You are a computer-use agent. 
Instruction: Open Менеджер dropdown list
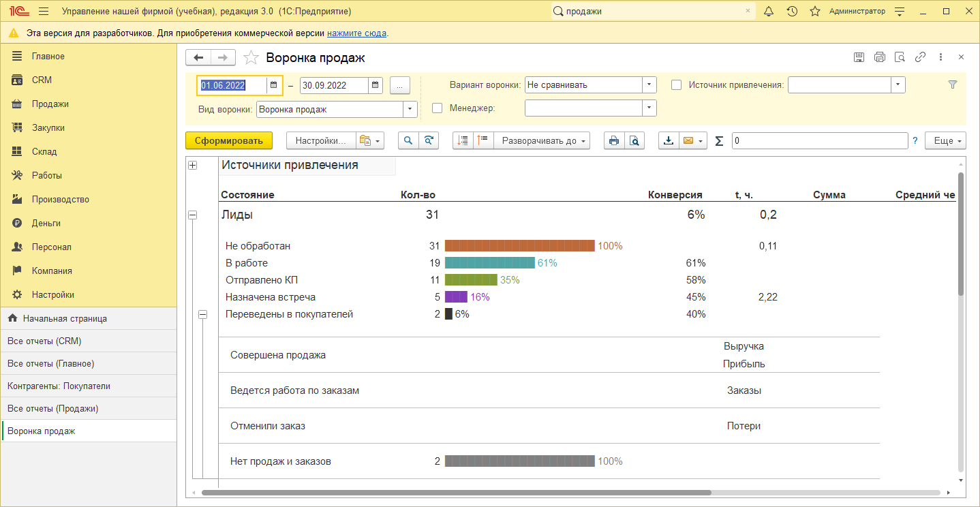[x=649, y=108]
